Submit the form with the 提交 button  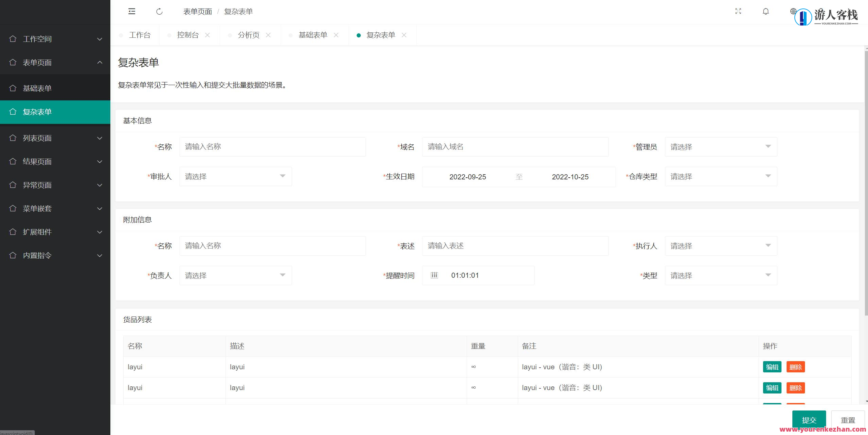coord(809,420)
